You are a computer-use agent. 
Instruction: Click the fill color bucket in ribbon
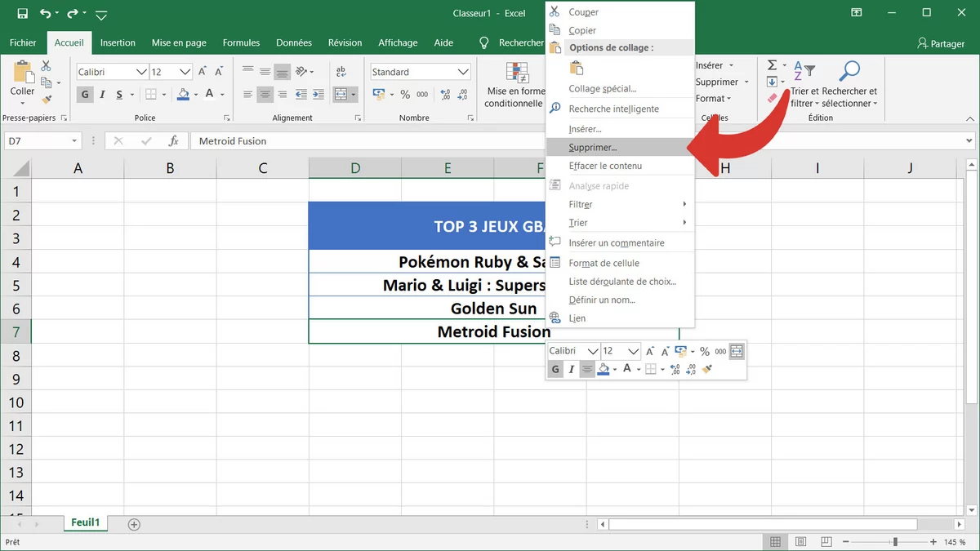click(183, 95)
